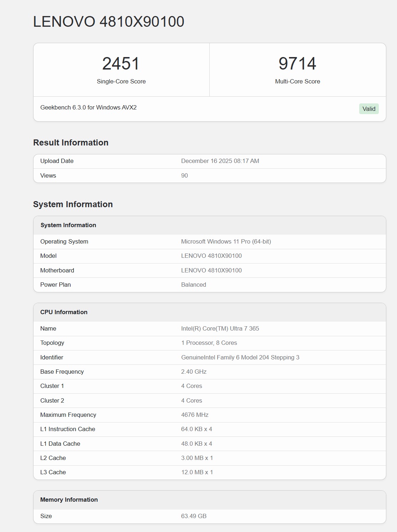Click the Model row value
This screenshot has height=532, width=397.
coord(212,256)
